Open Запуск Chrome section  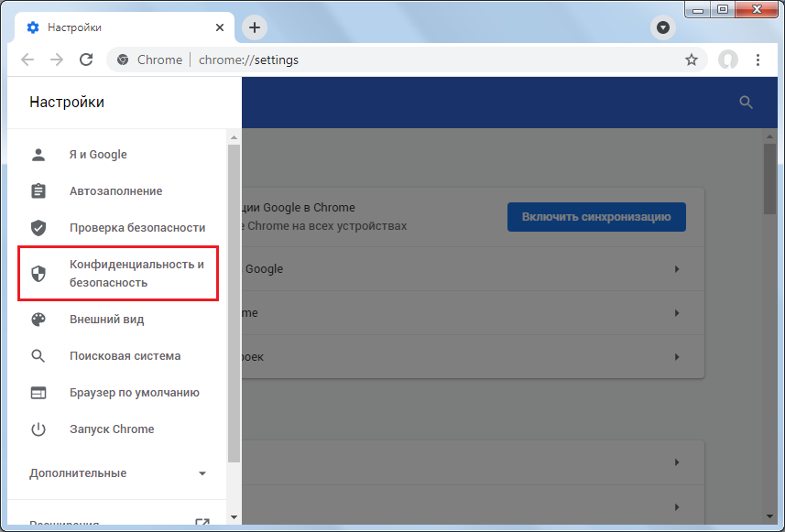(117, 429)
